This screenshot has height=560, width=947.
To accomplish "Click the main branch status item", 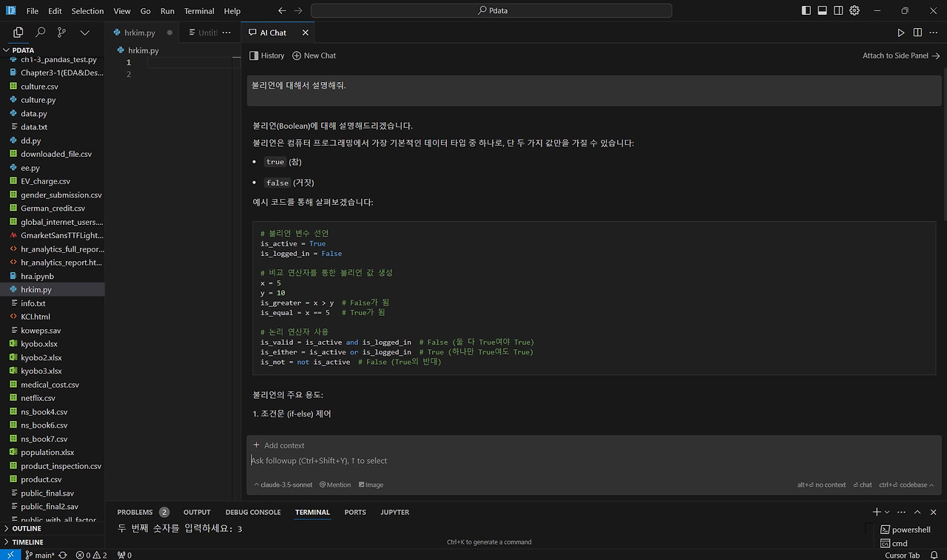I will (39, 555).
